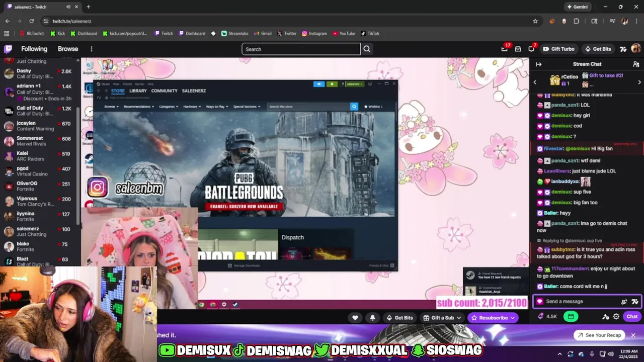Open the Steam Wishlist link
The height and width of the screenshot is (362, 644).
click(x=374, y=107)
